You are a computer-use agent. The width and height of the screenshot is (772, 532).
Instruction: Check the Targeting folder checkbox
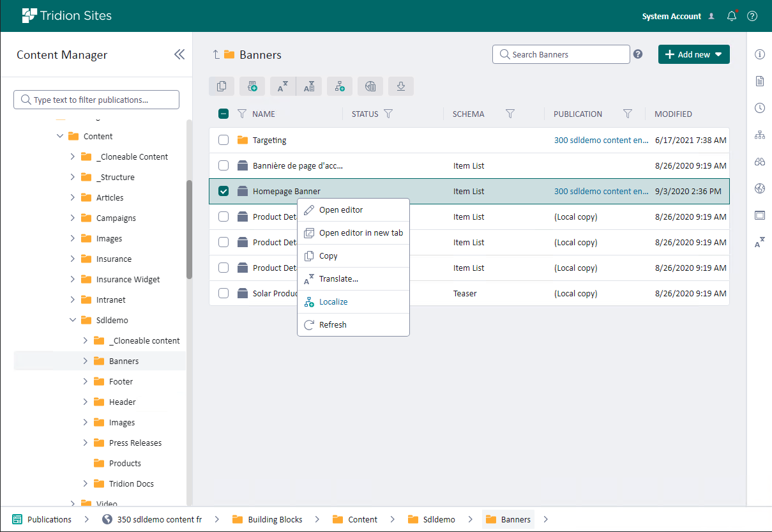point(223,140)
